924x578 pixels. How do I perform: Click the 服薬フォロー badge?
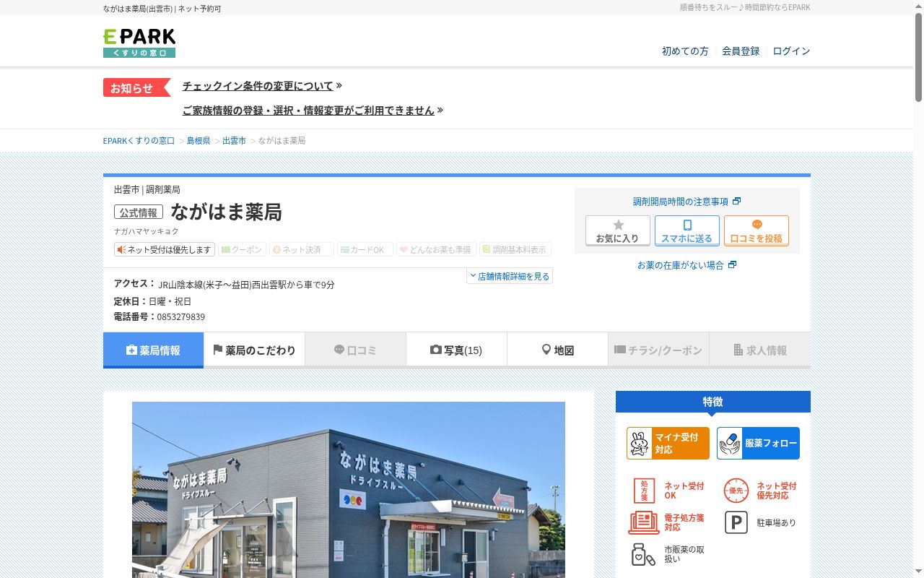point(758,443)
